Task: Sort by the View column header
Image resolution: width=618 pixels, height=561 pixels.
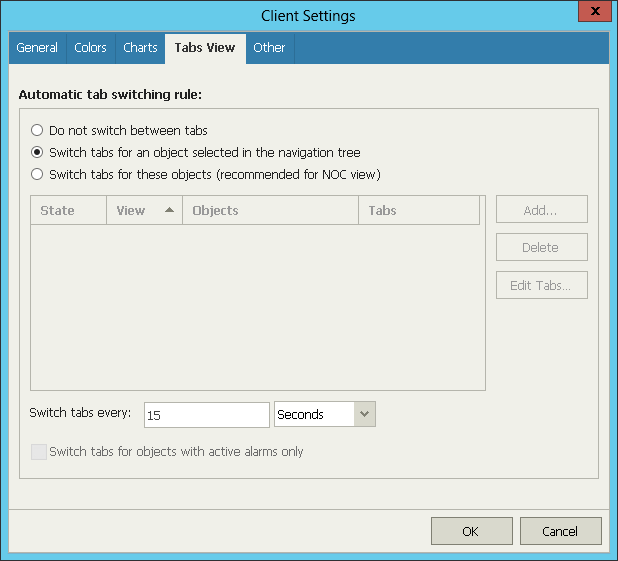Action: coord(144,211)
